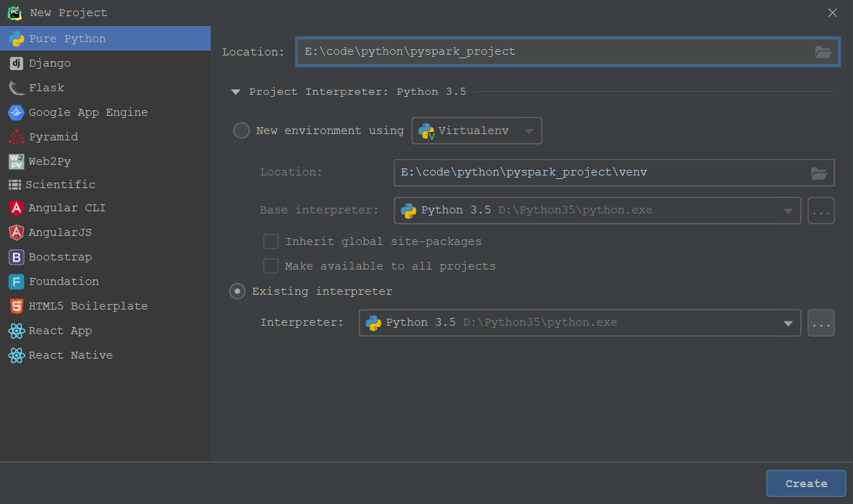Click Python icon in Base interpreter field
Viewport: 853px width, 504px height.
pyautogui.click(x=408, y=211)
